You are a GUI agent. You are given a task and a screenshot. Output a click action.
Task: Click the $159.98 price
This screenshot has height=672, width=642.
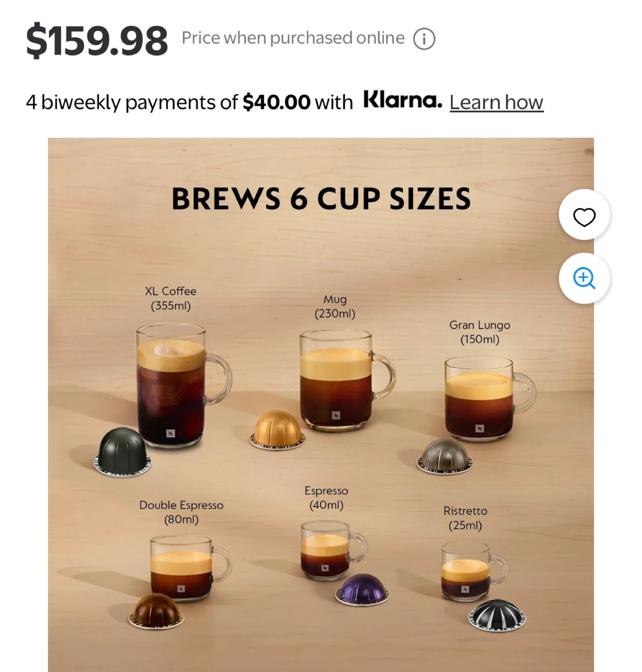tap(97, 41)
